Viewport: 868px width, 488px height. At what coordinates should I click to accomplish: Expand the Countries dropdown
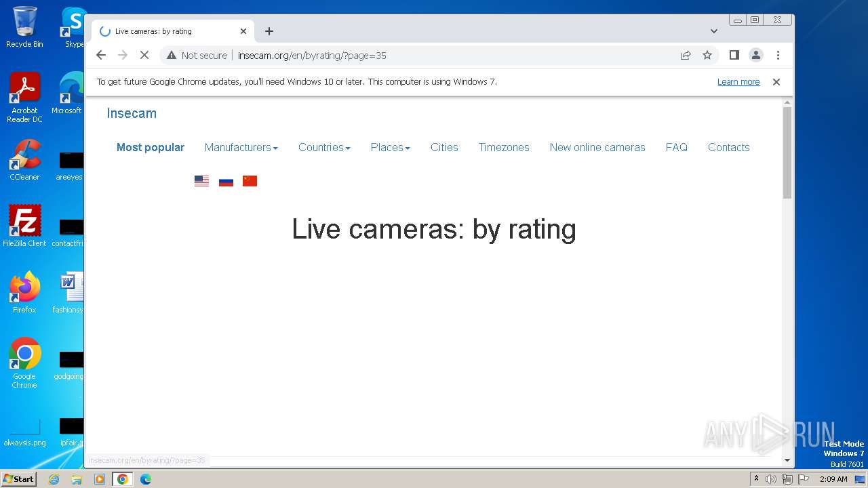324,147
